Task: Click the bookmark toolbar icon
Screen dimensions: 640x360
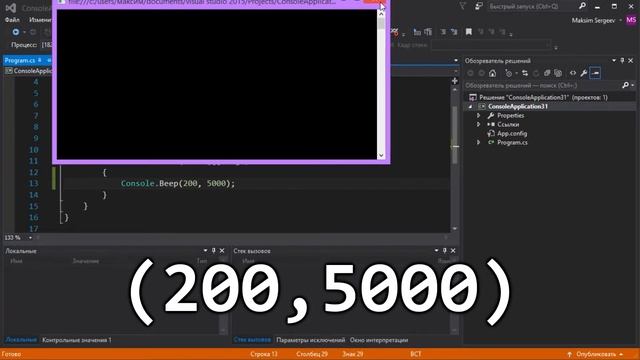Action: pyautogui.click(x=469, y=32)
